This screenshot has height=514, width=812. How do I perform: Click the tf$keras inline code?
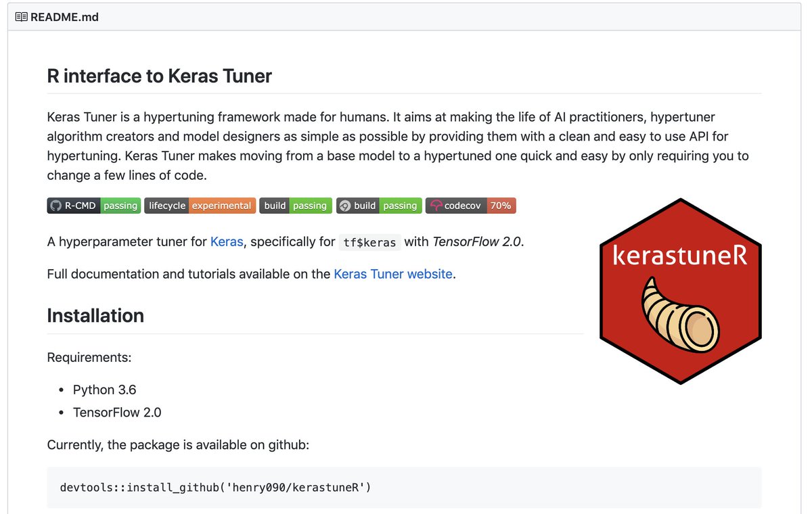(x=370, y=242)
